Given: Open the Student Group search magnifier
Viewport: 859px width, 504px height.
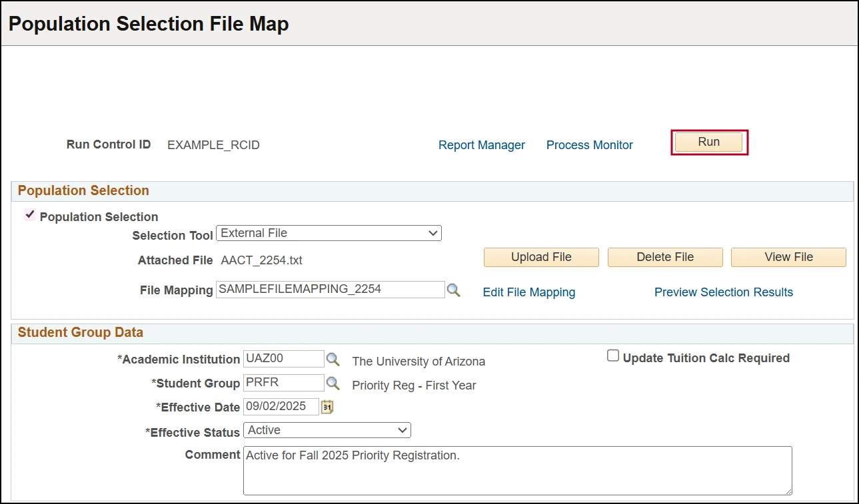Looking at the screenshot, I should (333, 383).
